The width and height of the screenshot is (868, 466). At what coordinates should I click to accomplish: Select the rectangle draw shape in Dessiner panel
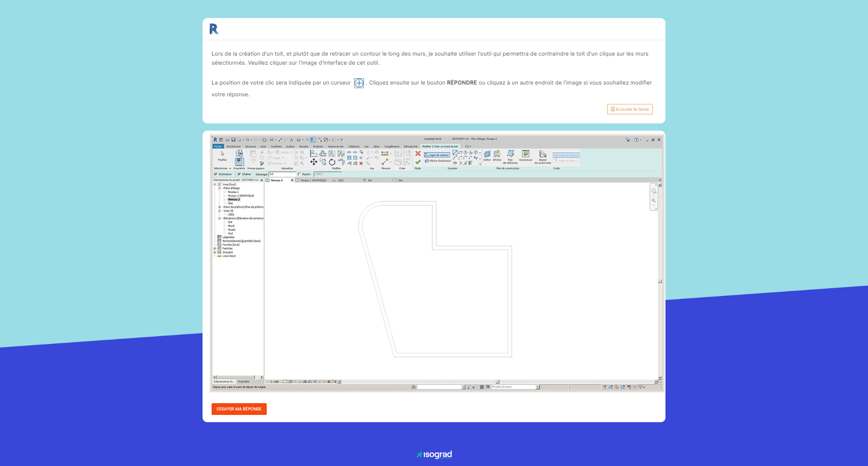pos(460,152)
